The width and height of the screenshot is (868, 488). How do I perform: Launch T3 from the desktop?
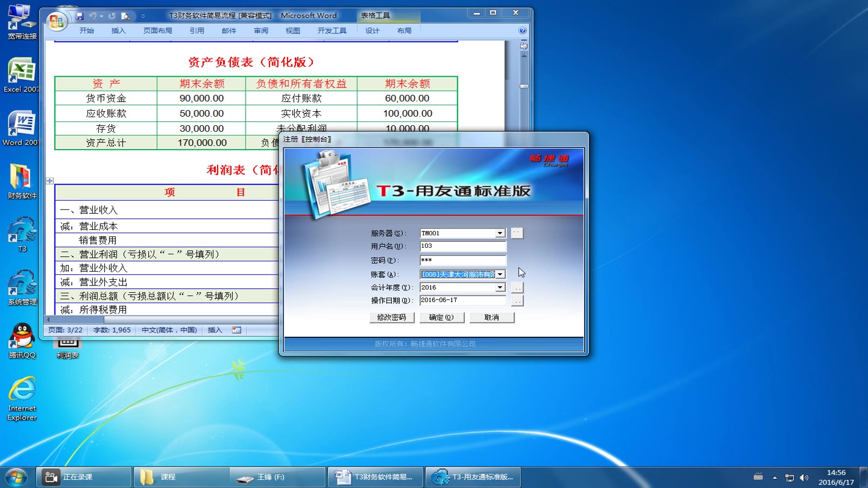[x=22, y=232]
